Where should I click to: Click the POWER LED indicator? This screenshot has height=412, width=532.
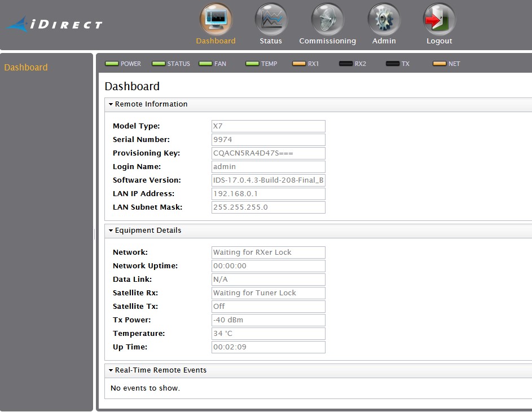coord(112,64)
